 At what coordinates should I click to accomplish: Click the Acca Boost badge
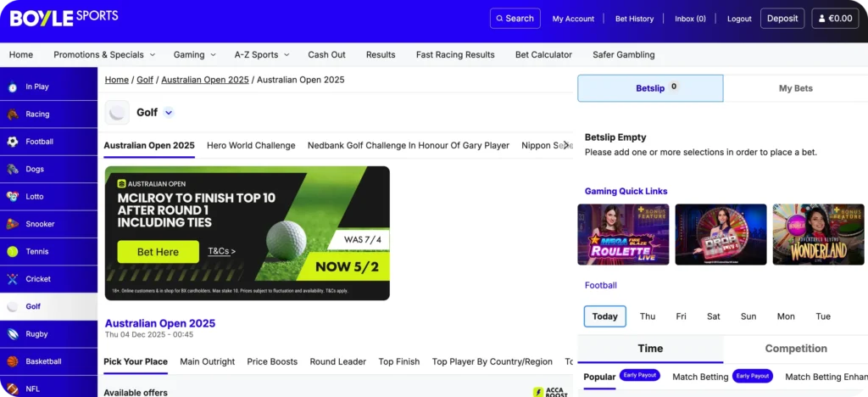pyautogui.click(x=551, y=391)
